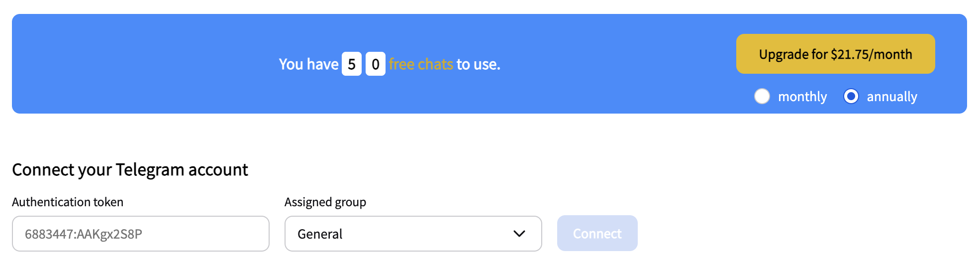Click the 'free chats' highlighted text
This screenshot has width=980, height=272.
click(421, 64)
